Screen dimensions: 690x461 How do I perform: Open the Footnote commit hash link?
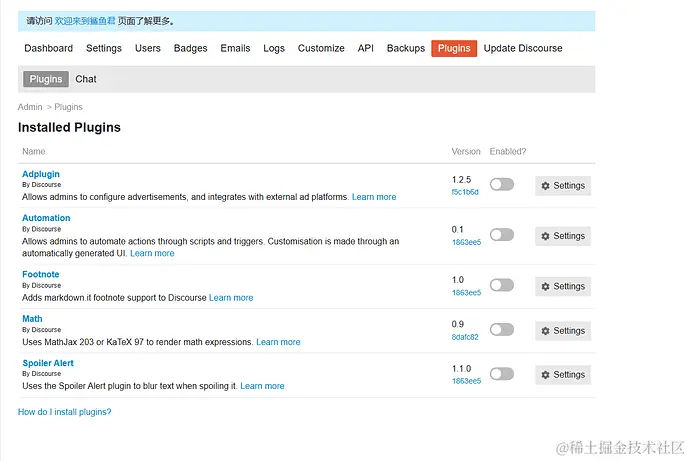[x=466, y=293]
